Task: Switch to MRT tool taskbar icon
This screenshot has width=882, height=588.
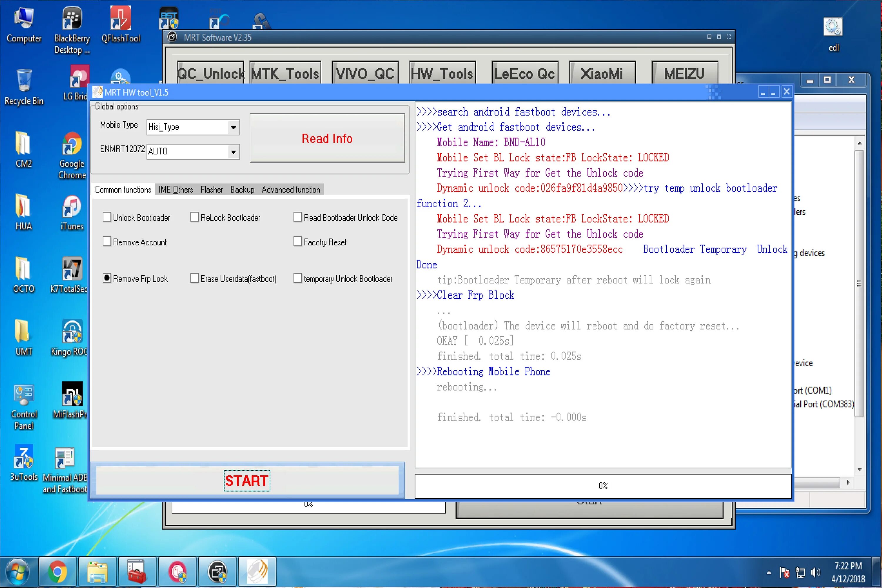Action: pos(257,572)
